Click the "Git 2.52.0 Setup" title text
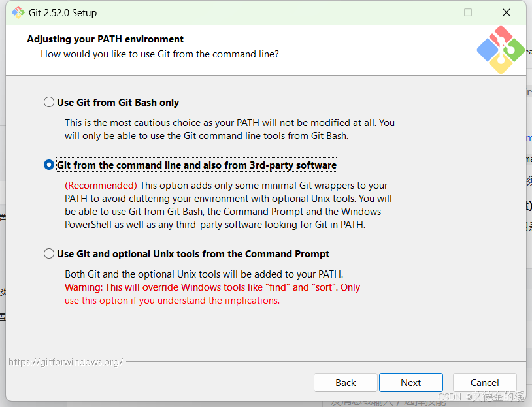This screenshot has height=407, width=532. coord(63,13)
